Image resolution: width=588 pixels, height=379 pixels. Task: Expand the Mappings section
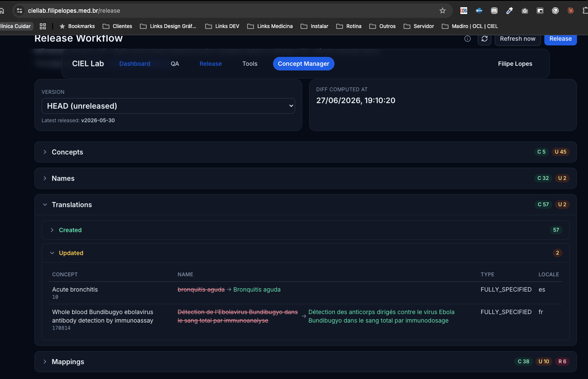coord(305,362)
